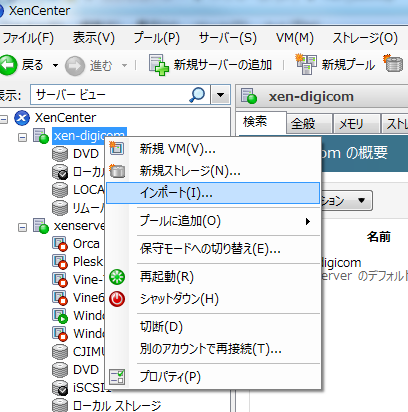Click 新規サーバーの追加 toolbar button
This screenshot has width=408, height=412.
(x=210, y=65)
